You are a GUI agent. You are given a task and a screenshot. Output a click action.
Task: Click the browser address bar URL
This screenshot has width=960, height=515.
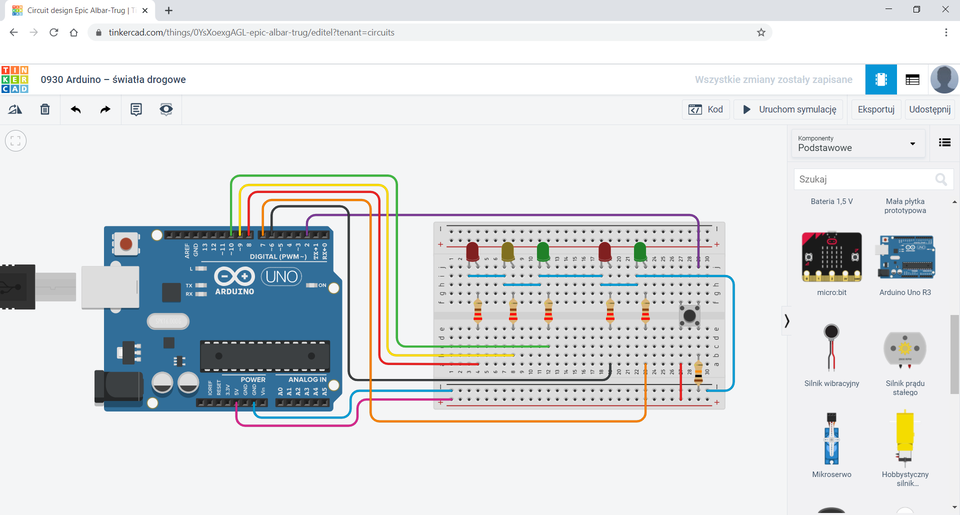tap(252, 32)
